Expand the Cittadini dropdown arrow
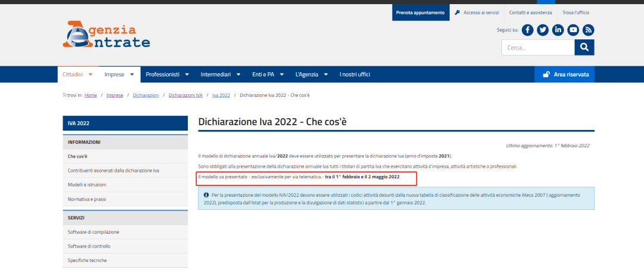This screenshot has height=272, width=644. pos(91,75)
